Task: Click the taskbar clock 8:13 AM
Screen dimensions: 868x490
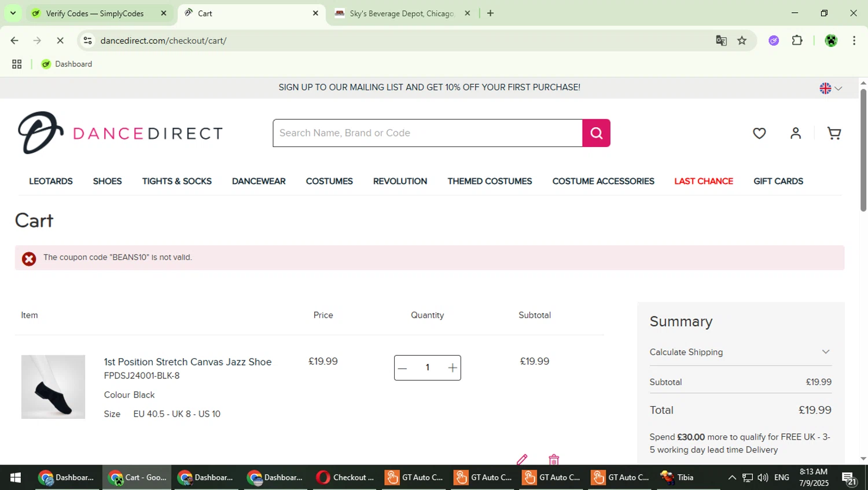Action: (814, 478)
